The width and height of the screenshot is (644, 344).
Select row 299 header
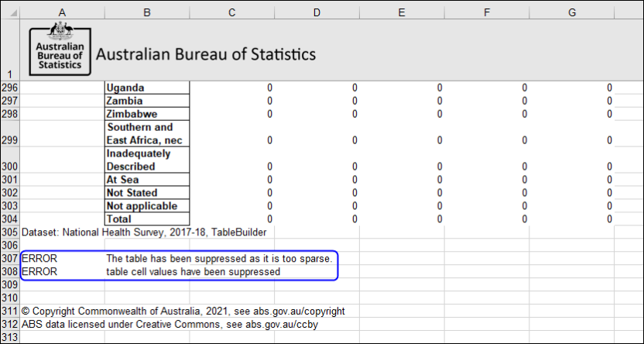pyautogui.click(x=10, y=133)
